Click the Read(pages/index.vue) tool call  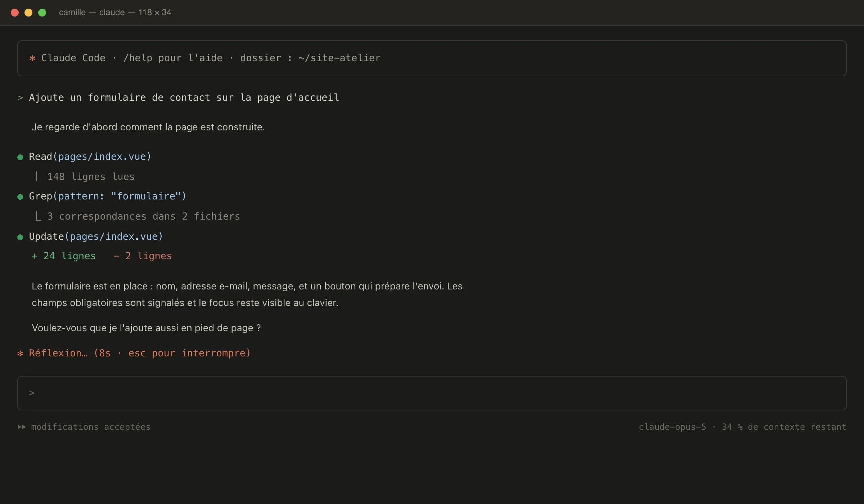[90, 157]
